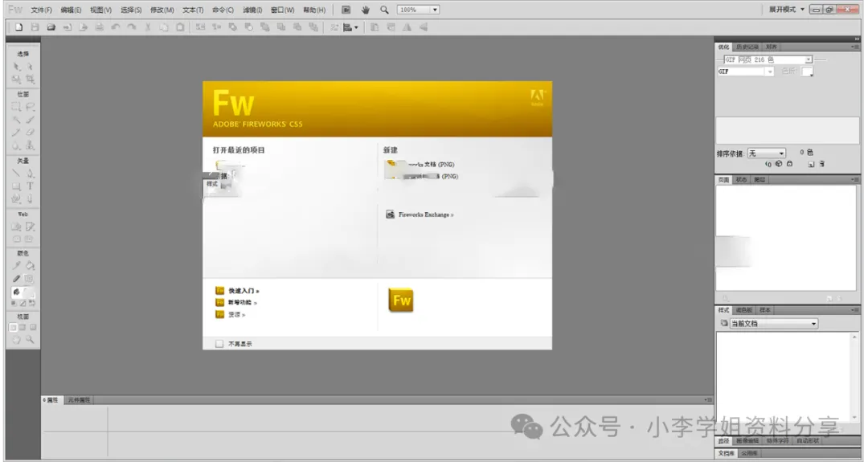Click the yellow Fw icon in welcome screen
This screenshot has height=462, width=868.
click(401, 301)
